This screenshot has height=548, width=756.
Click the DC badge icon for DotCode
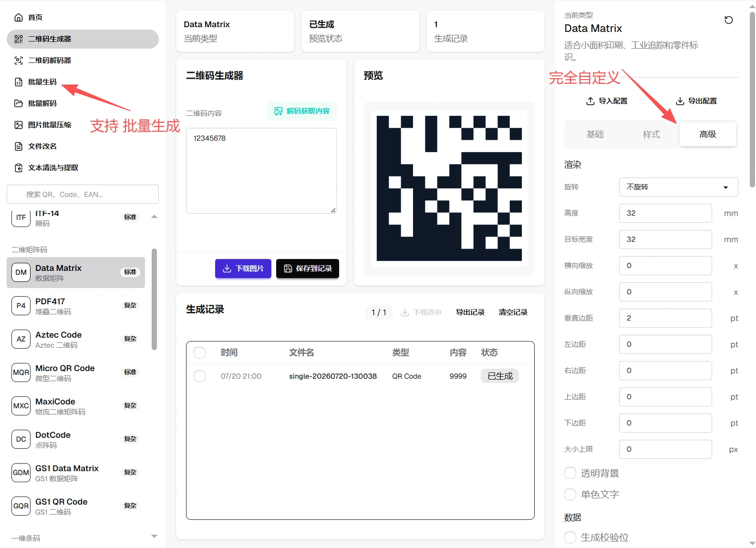21,439
